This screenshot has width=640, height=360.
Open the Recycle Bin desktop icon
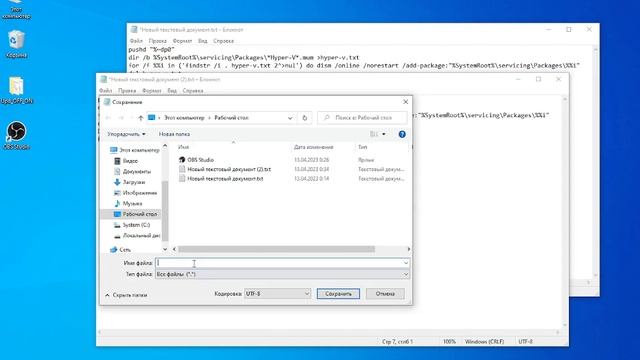(16, 44)
